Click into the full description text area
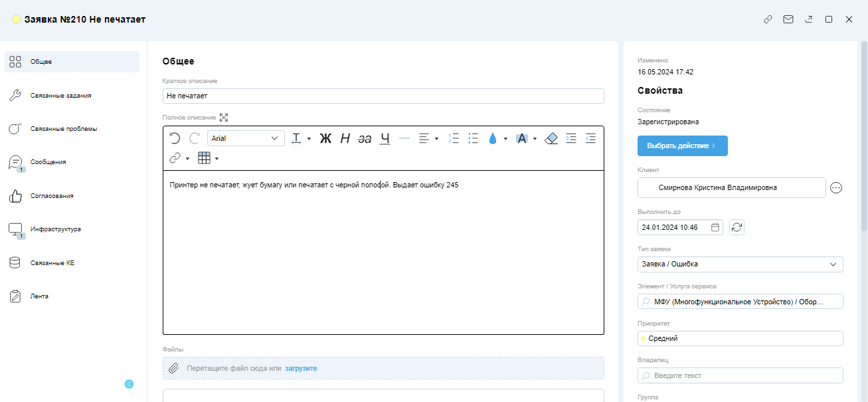The image size is (868, 402). 383,252
